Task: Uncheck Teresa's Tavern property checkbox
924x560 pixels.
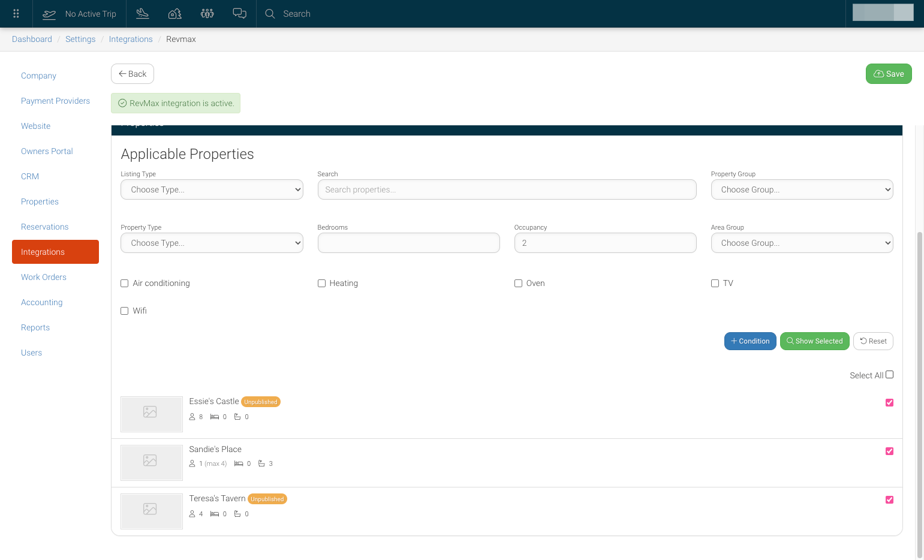Action: pos(889,499)
